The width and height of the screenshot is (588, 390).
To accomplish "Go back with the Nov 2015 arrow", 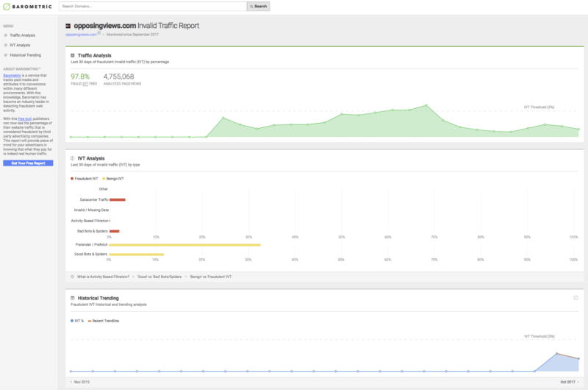I will [71, 382].
